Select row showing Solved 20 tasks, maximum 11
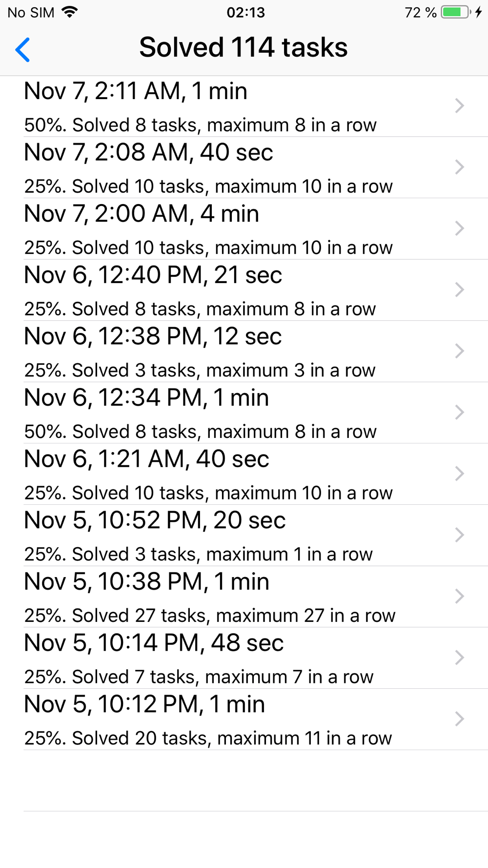 244,719
